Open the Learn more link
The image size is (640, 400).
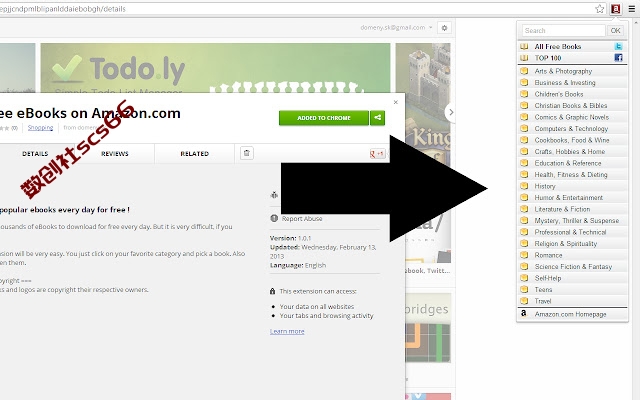coord(287,331)
